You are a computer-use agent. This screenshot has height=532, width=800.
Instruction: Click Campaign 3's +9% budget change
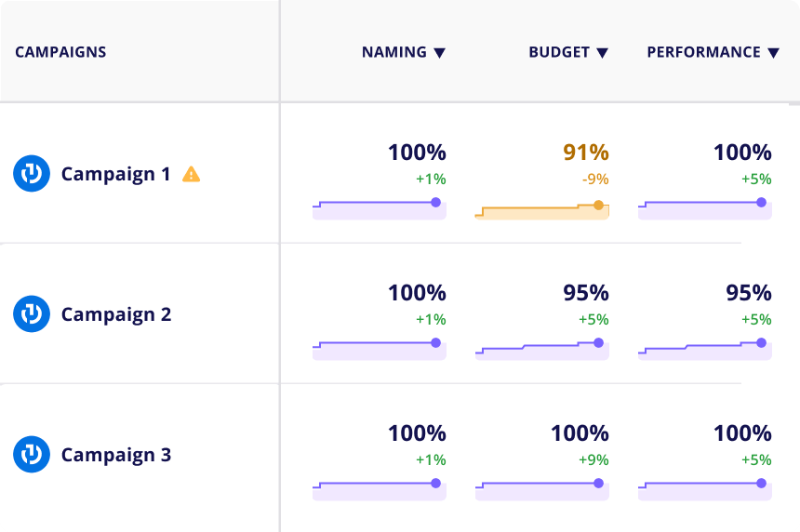tap(593, 459)
